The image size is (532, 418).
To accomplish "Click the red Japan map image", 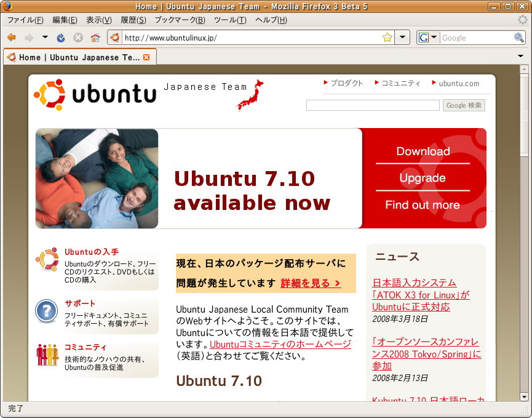I will pyautogui.click(x=250, y=95).
